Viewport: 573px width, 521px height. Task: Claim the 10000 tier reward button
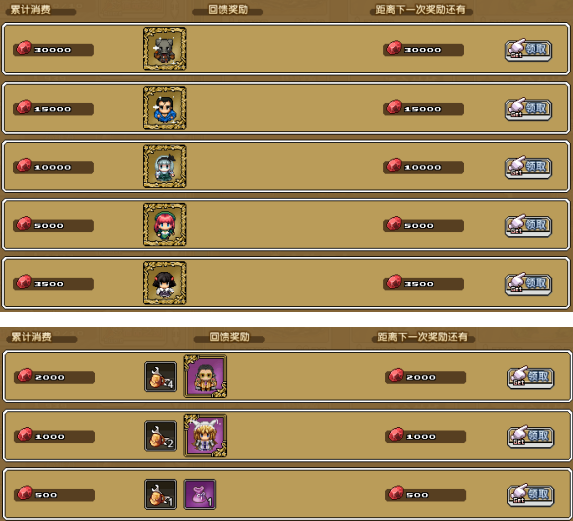pos(528,167)
